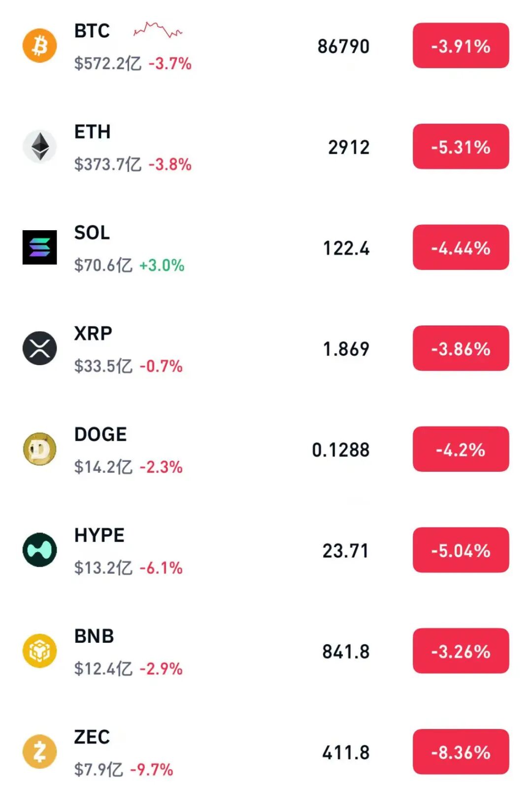The height and width of the screenshot is (799, 532).
Task: Open the ETH ticker name
Action: tap(92, 132)
